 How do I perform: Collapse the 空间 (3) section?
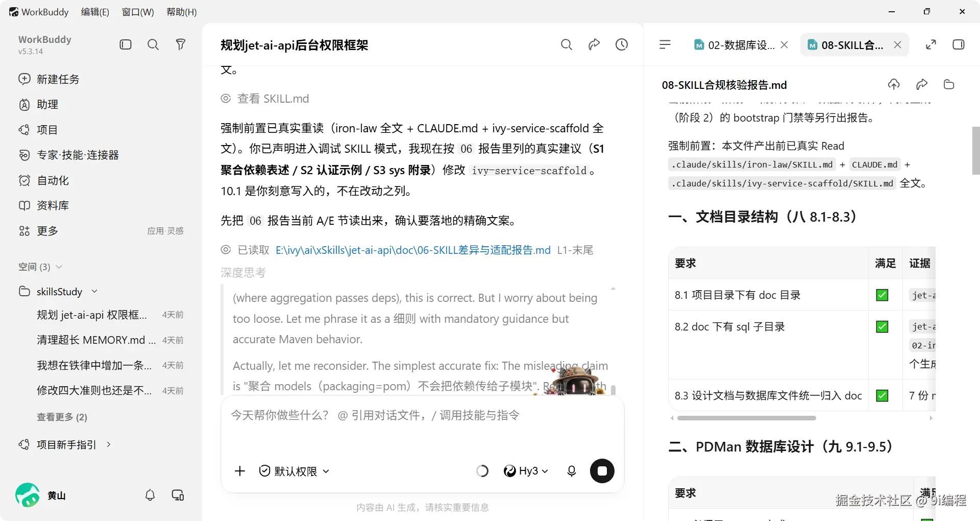click(x=40, y=267)
